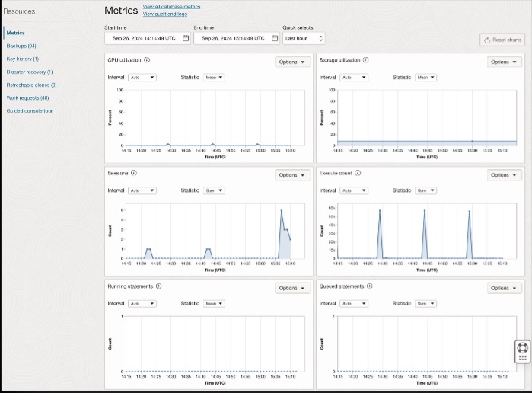Open Sessions chart Statistic Sum dropdown

(x=214, y=190)
